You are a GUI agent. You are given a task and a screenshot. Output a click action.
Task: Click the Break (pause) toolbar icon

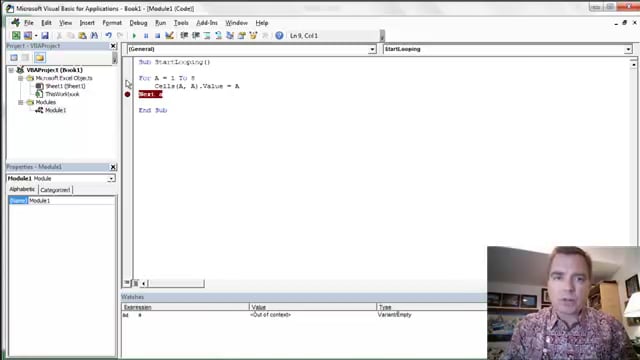146,36
